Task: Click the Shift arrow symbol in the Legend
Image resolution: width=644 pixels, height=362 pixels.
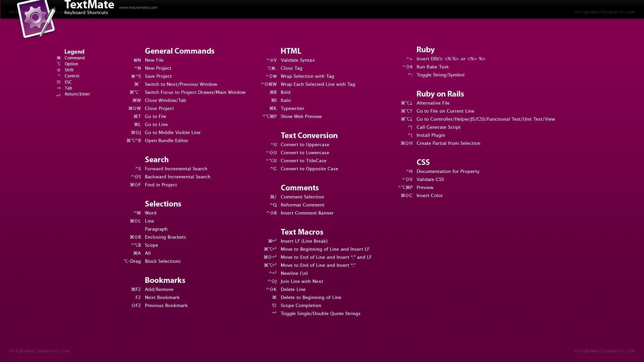Action: (59, 70)
